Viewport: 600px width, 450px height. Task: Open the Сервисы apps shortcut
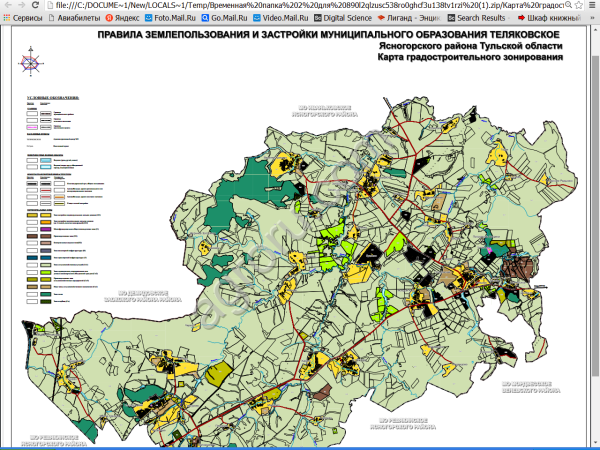pos(24,18)
